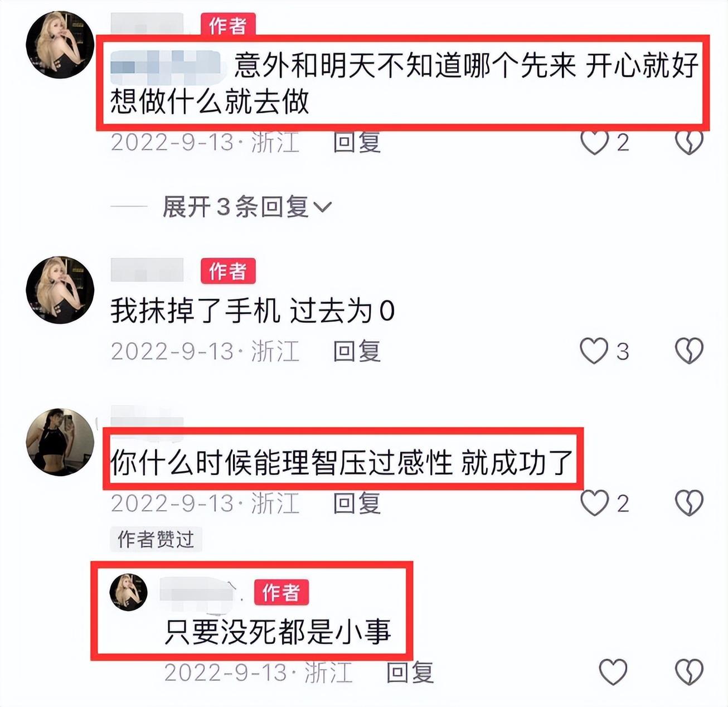Tap the 作者赞过 label
This screenshot has width=728, height=707.
click(156, 539)
